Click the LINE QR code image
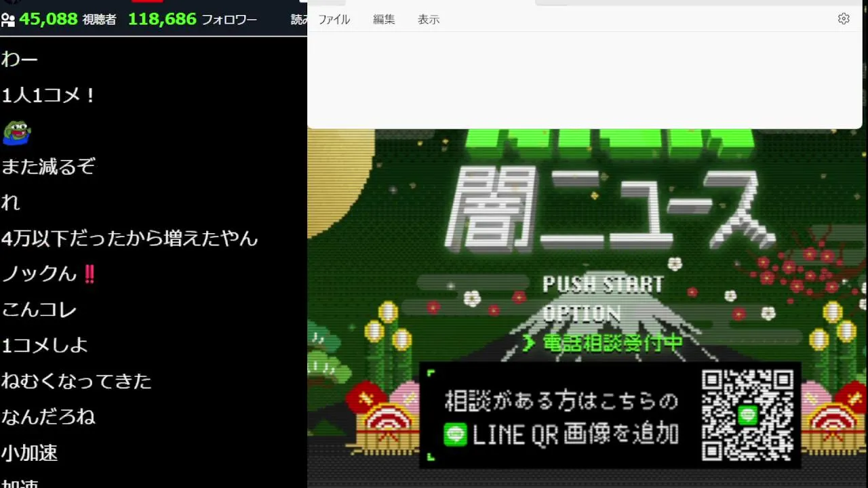 point(747,415)
